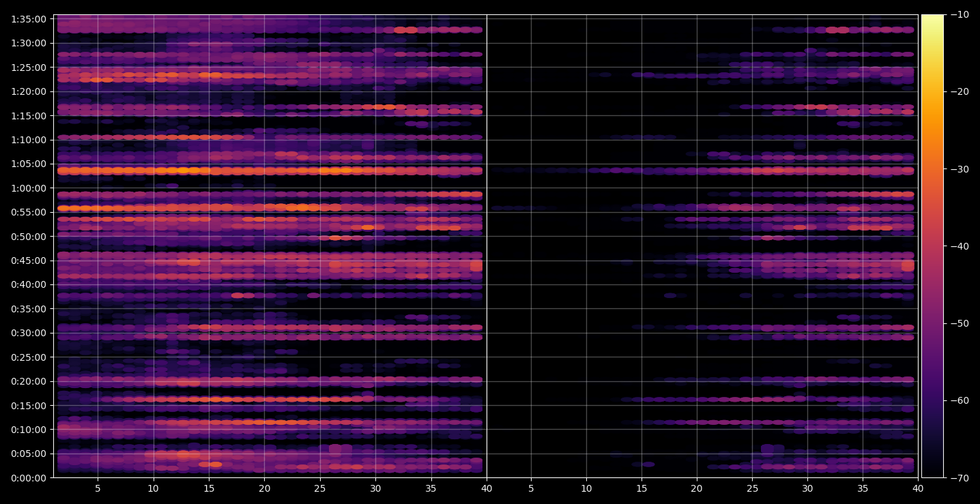Click the 0:25:00 y-axis tick label
The width and height of the screenshot is (980, 504).
tap(29, 357)
